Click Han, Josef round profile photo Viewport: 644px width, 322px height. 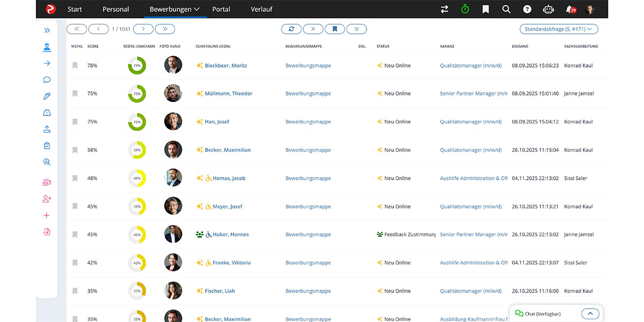(173, 122)
